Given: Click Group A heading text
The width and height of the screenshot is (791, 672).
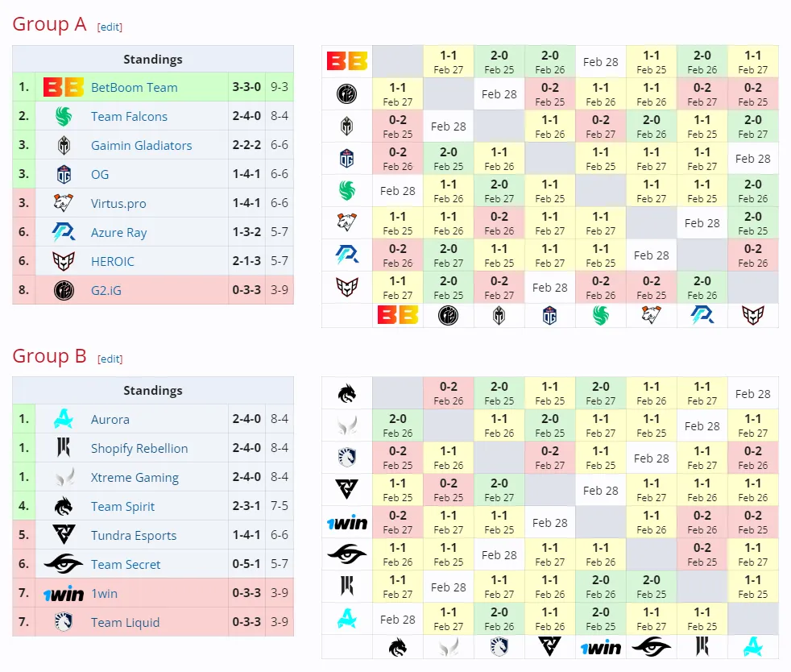Looking at the screenshot, I should [49, 23].
